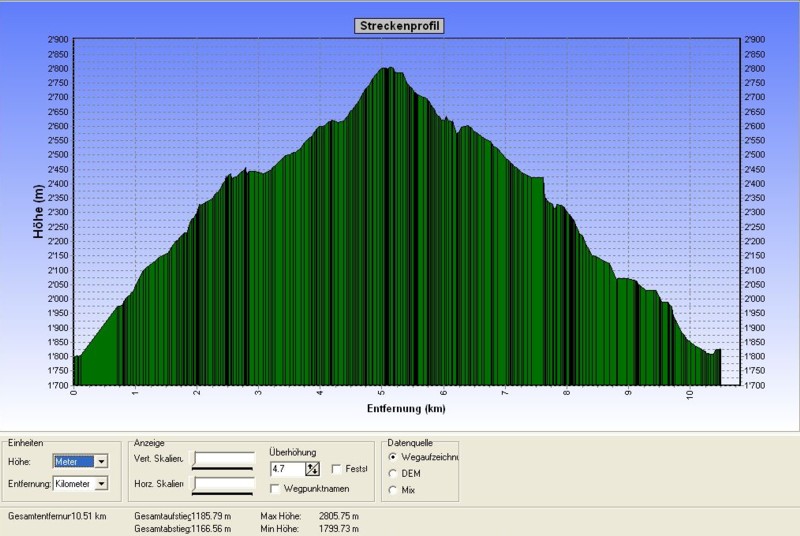
Task: Choose the Mix data source option
Action: [x=391, y=489]
